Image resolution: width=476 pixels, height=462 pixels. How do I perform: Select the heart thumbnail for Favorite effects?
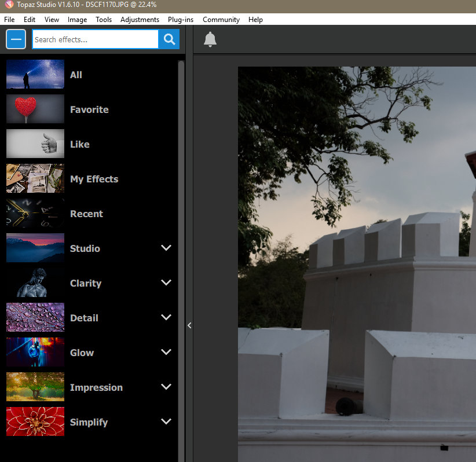coord(35,109)
